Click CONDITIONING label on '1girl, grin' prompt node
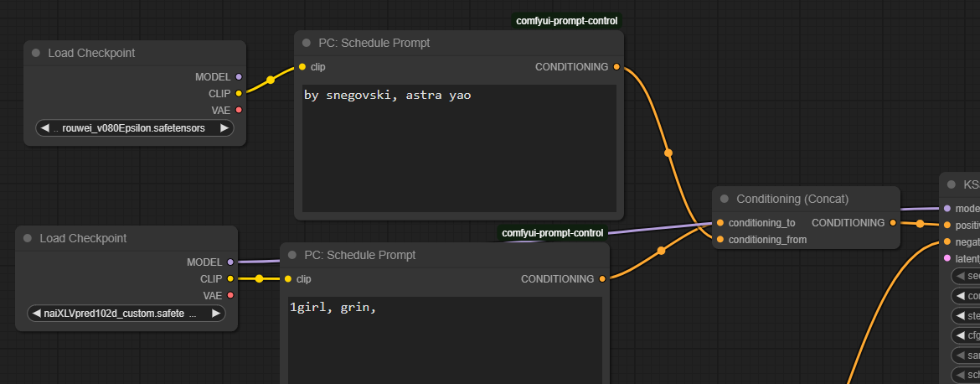The height and width of the screenshot is (384, 980). pyautogui.click(x=558, y=279)
